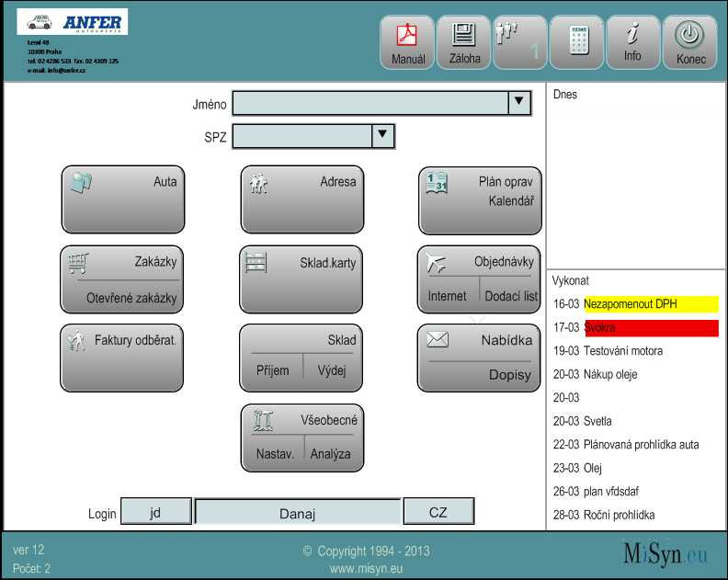The width and height of the screenshot is (728, 580).
Task: Click the icon on Faktury odběrat. tile
Action: point(77,341)
